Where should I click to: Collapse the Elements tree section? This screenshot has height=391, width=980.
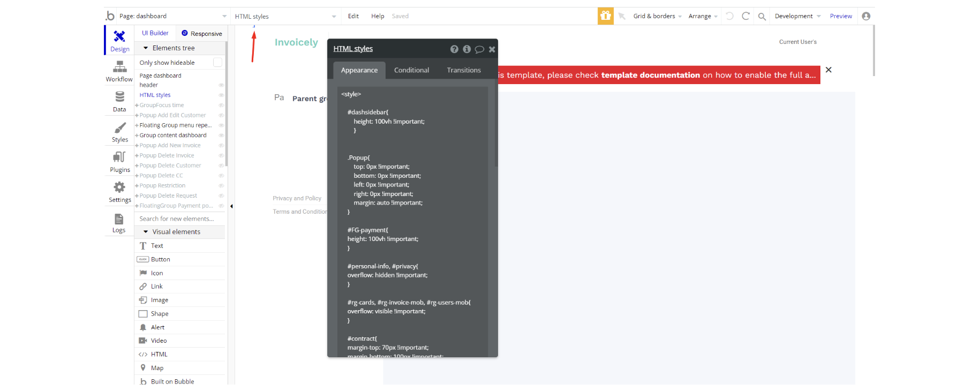pyautogui.click(x=146, y=48)
